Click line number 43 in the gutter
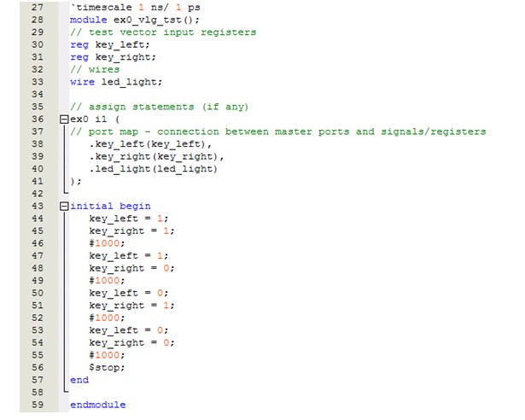This screenshot has height=420, width=525. 36,207
